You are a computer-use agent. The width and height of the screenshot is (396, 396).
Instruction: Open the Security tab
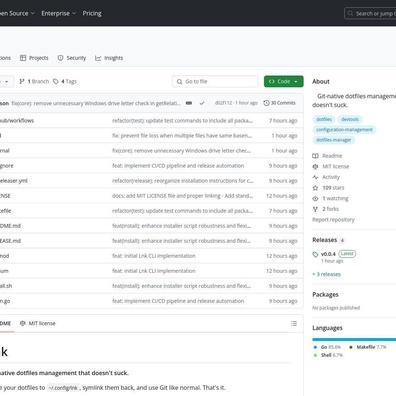tap(72, 58)
